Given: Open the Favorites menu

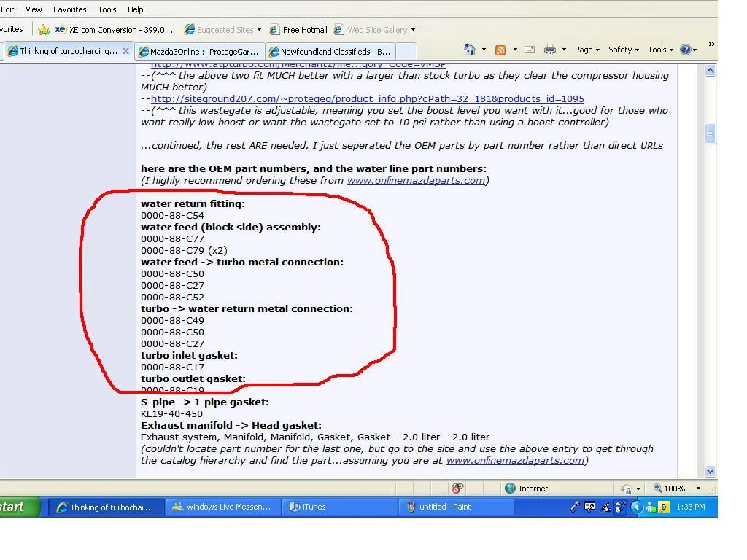Looking at the screenshot, I should [x=70, y=9].
